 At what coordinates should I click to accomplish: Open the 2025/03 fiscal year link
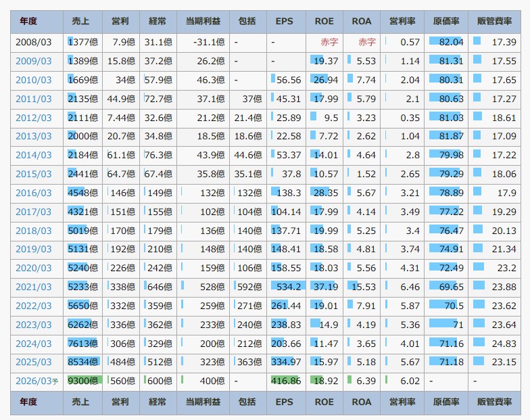pos(34,363)
